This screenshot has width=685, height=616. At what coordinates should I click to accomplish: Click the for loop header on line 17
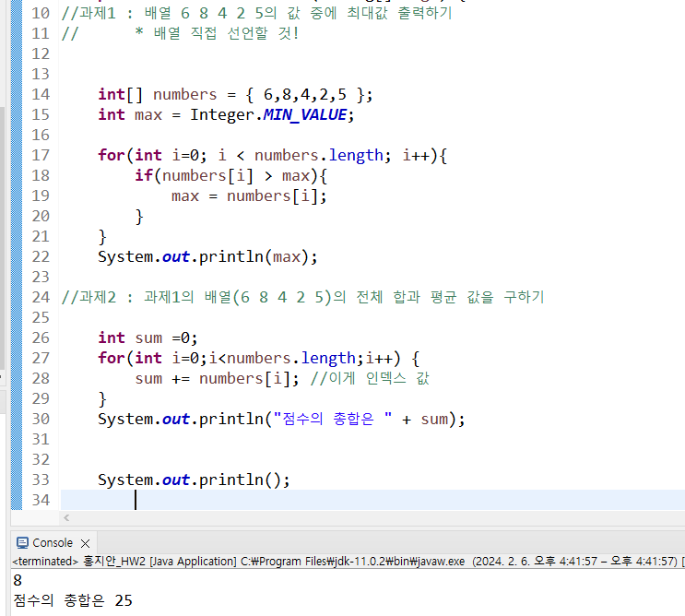tap(273, 156)
